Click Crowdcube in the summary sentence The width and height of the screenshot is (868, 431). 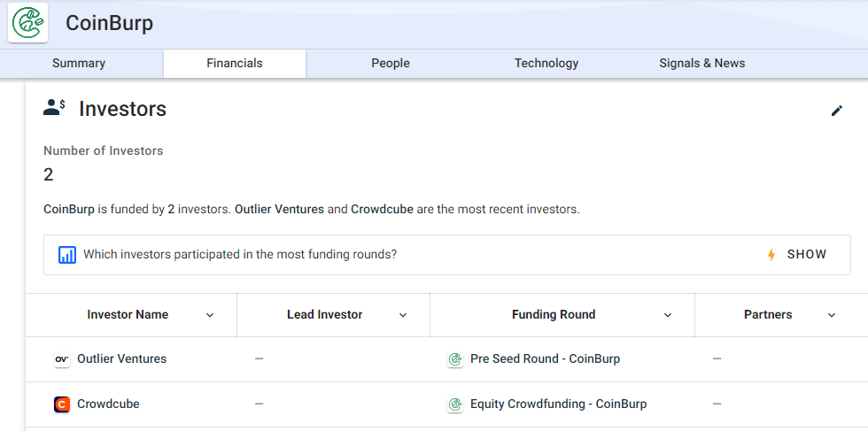(382, 210)
